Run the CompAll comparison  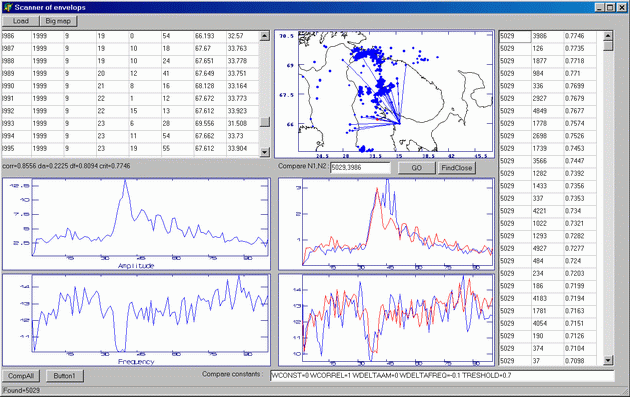click(x=21, y=376)
